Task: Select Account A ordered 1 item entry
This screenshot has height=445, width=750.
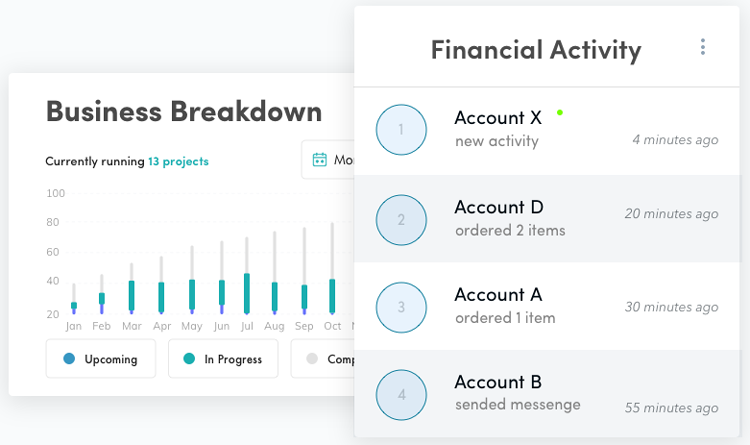Action: click(547, 306)
